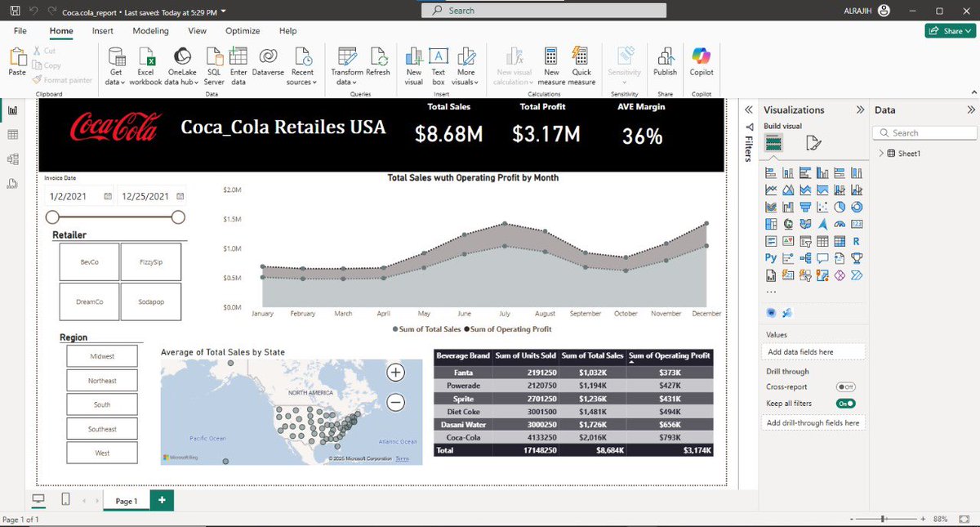Click the SQL Server icon
Screen dimensions: 980x527
(x=214, y=56)
